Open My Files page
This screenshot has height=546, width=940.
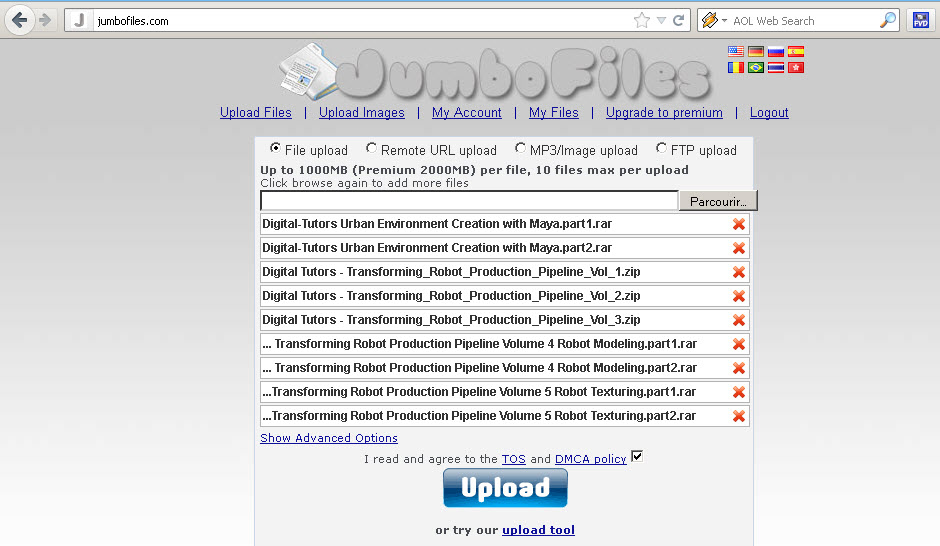click(553, 113)
